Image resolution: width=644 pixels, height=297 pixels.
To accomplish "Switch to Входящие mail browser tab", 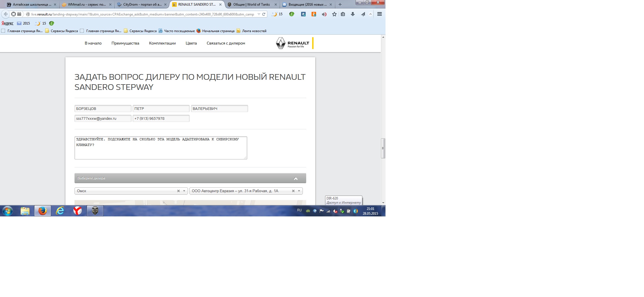I will [307, 5].
